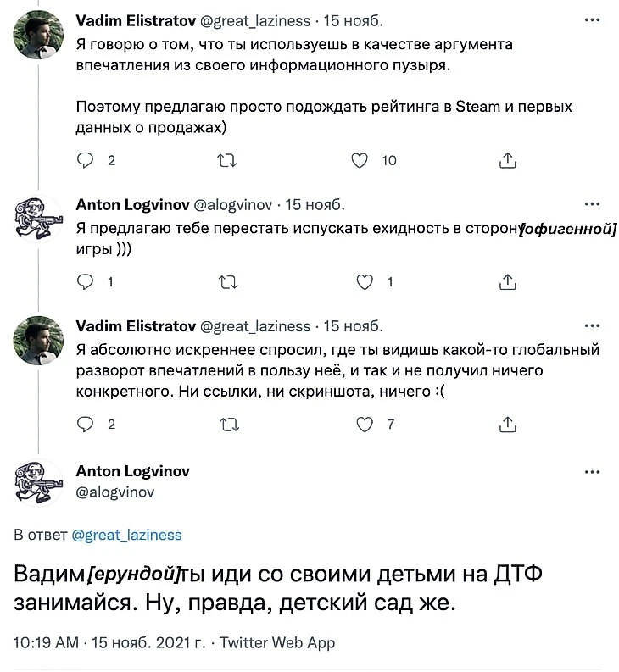Share Vadim's tweet about screenshots
Image resolution: width=619 pixels, height=672 pixels.
[x=508, y=424]
